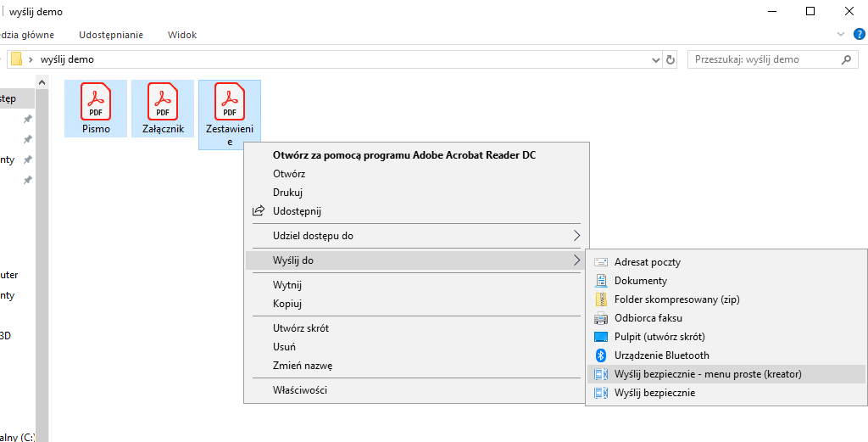
Task: Click the search magnifier icon
Action: (844, 60)
